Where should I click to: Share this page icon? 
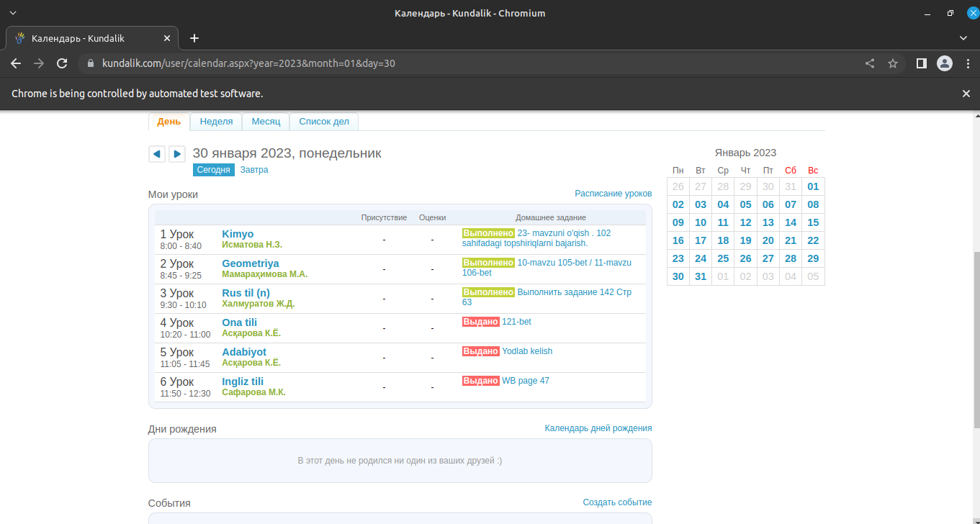tap(870, 63)
